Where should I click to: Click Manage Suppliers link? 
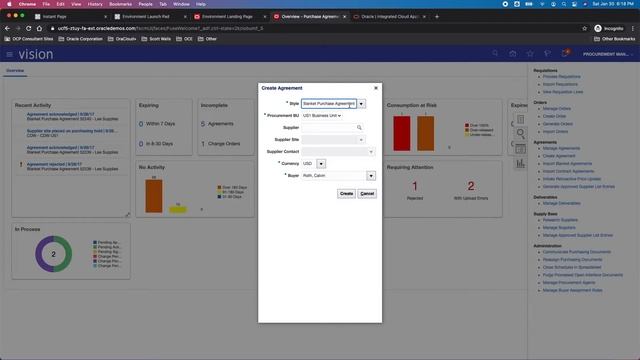tap(559, 227)
